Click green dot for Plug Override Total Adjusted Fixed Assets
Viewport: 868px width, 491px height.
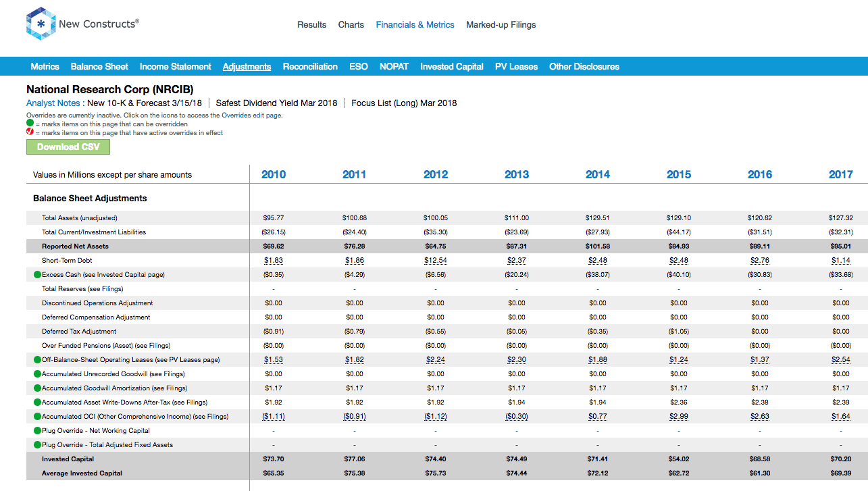point(37,445)
